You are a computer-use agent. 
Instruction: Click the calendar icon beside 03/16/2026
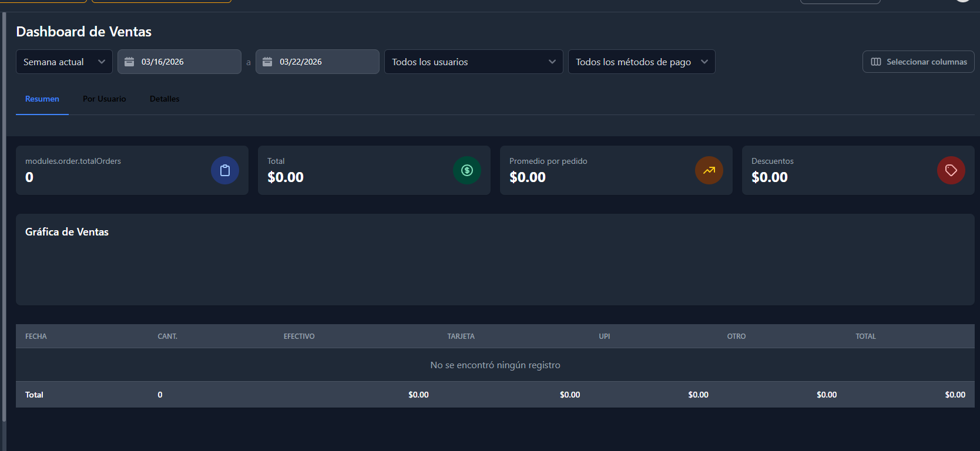[129, 62]
